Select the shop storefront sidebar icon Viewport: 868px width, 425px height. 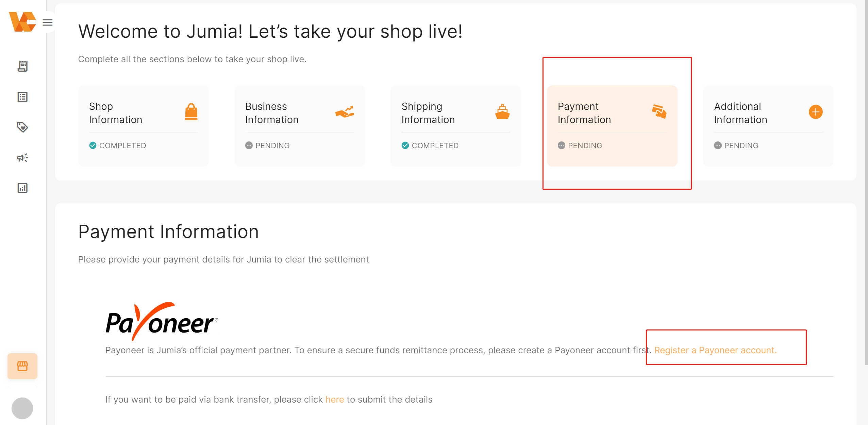(x=22, y=366)
